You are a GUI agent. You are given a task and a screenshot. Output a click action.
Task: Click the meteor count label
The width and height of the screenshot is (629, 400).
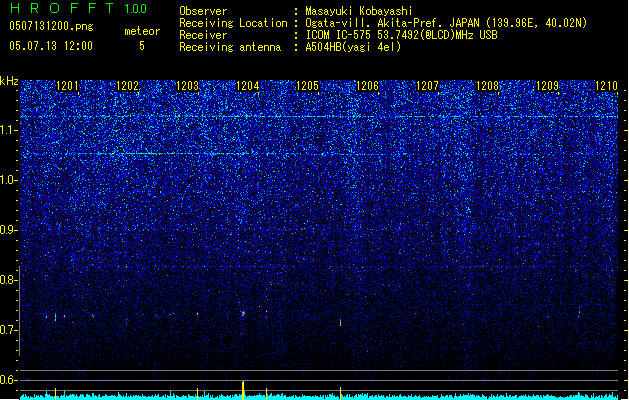coord(142,31)
